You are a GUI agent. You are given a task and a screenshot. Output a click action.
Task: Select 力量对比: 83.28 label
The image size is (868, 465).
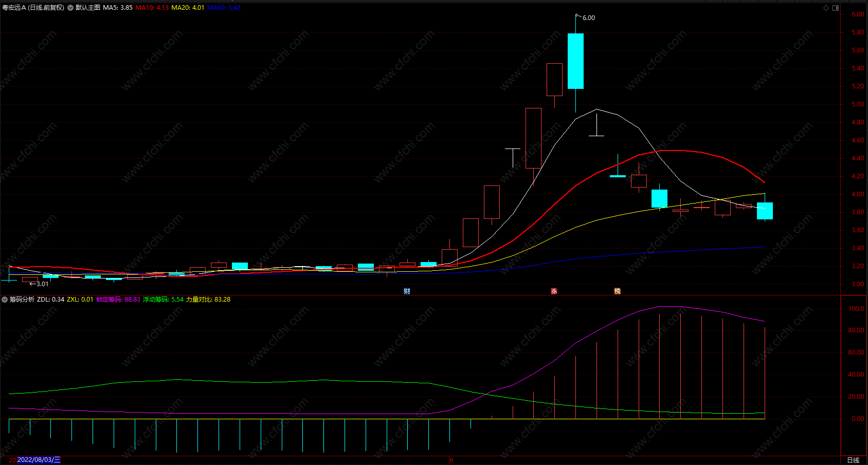[208, 300]
